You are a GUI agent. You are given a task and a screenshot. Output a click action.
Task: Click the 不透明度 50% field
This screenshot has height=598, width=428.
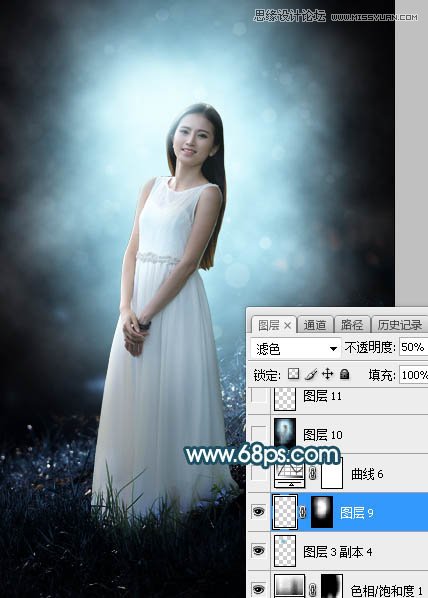414,347
